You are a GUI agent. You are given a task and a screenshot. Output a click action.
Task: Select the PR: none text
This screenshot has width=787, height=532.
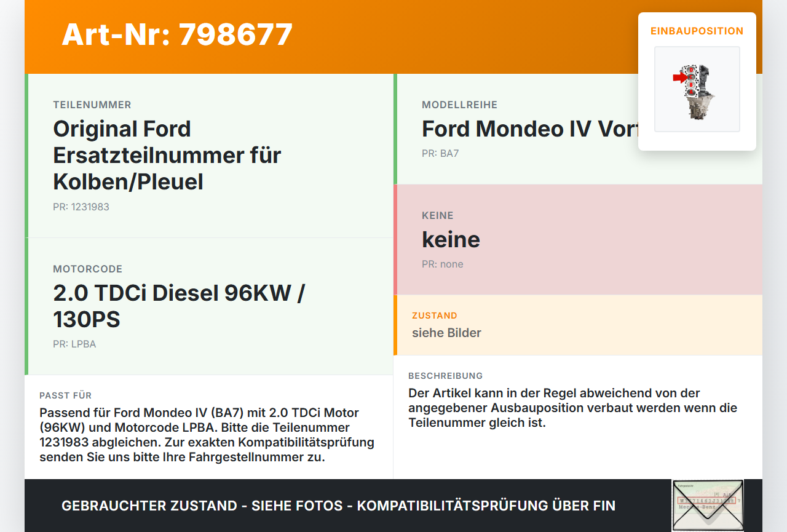[x=443, y=264]
